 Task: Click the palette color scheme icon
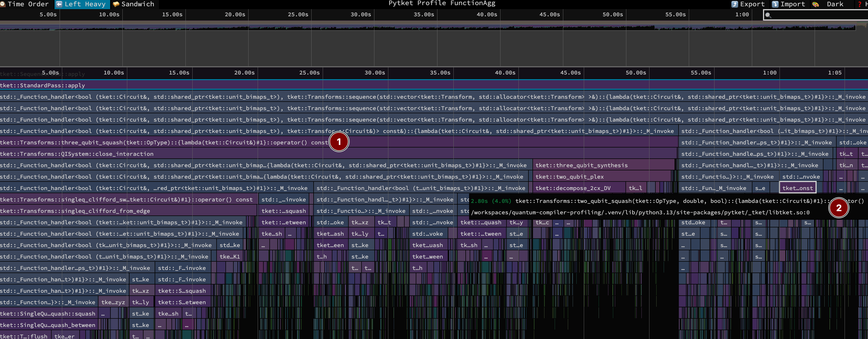click(x=815, y=4)
